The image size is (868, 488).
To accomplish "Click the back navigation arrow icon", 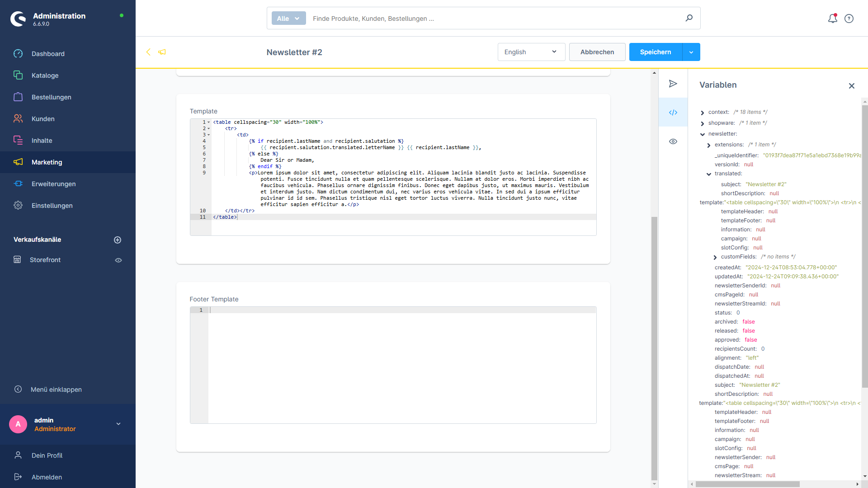I will [148, 52].
